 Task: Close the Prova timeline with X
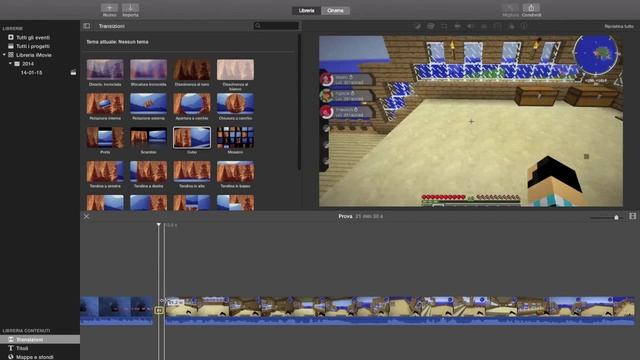coord(87,216)
